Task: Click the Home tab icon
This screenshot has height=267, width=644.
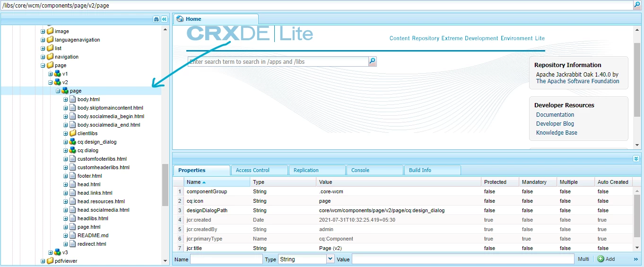Action: 180,19
